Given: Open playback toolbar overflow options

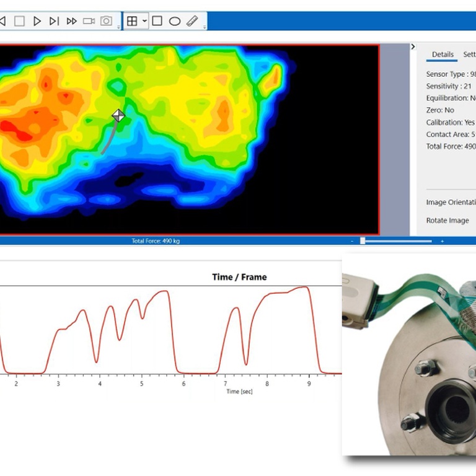Looking at the screenshot, I should [118, 27].
